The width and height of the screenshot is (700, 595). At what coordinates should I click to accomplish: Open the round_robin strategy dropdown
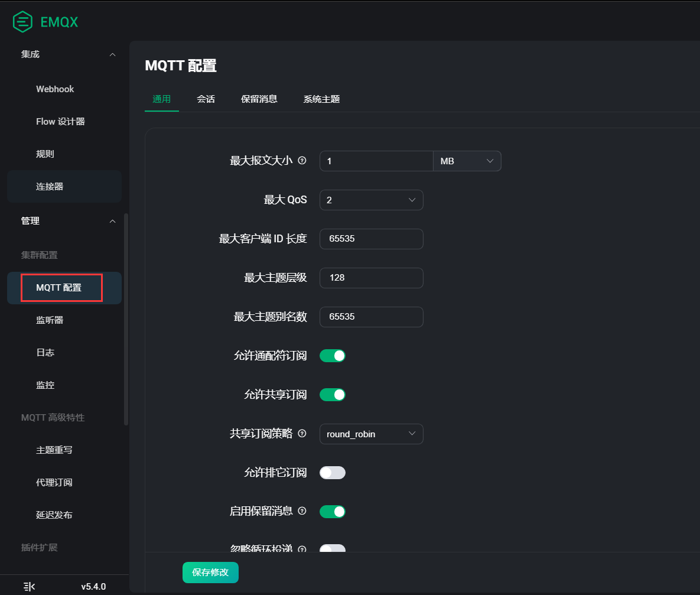(372, 434)
